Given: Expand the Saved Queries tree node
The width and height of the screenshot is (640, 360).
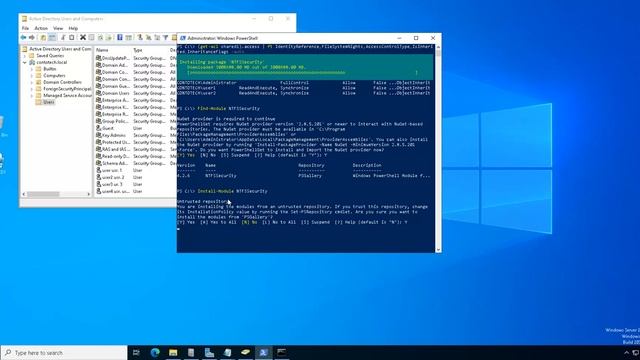Looking at the screenshot, I should click(25, 56).
